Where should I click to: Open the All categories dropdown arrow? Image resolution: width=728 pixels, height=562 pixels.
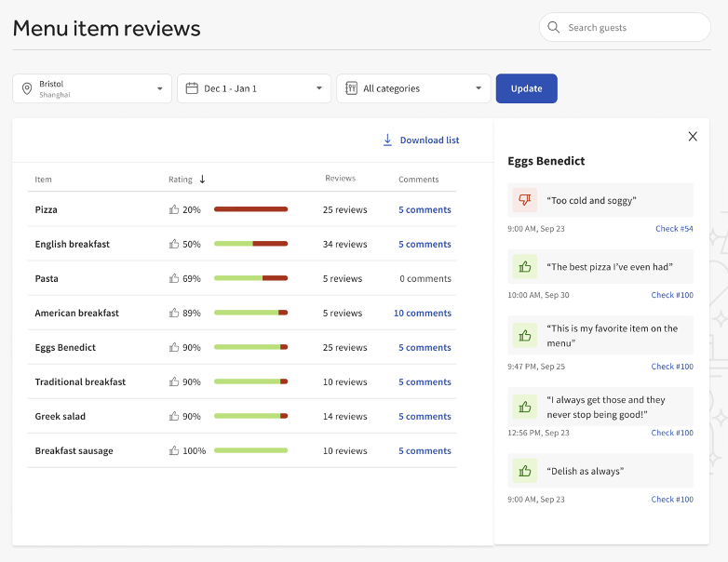[x=479, y=89]
